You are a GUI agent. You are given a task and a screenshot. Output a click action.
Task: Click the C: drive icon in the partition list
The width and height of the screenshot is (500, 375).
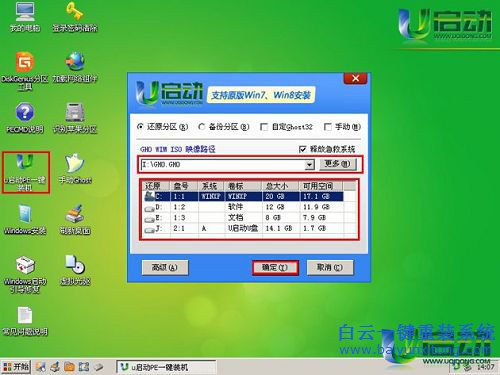click(149, 196)
